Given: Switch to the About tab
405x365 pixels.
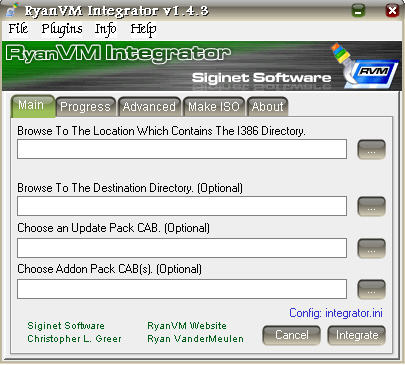Looking at the screenshot, I should coord(267,107).
